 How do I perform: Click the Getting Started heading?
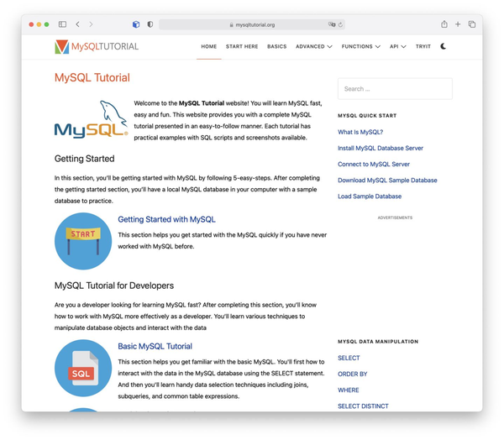click(x=85, y=159)
